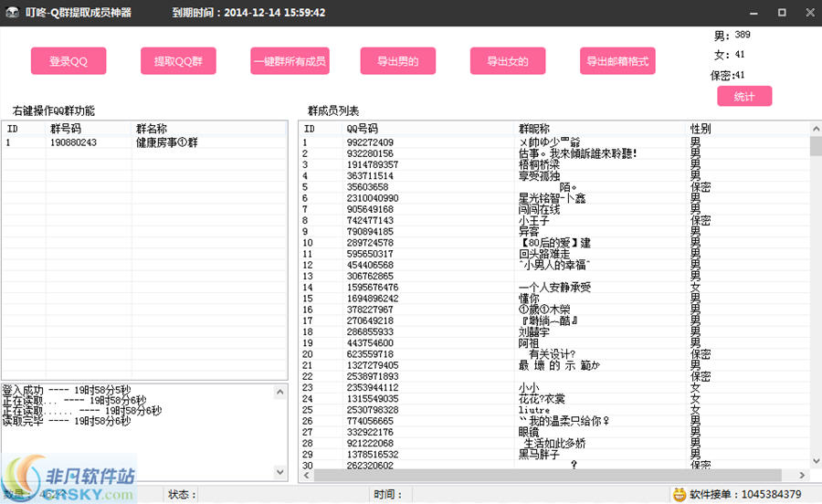Click nickname 生活如此多娇
822x504 pixels.
pos(554,443)
